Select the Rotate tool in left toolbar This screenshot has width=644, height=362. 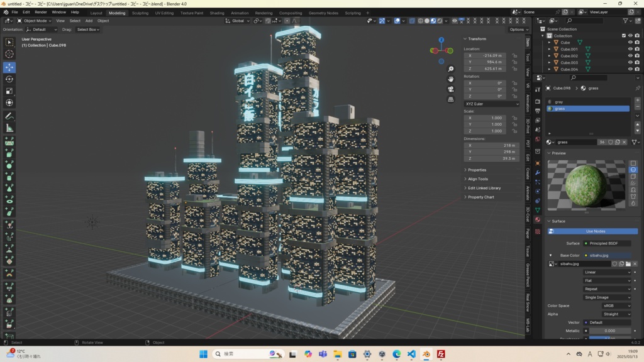[9, 79]
